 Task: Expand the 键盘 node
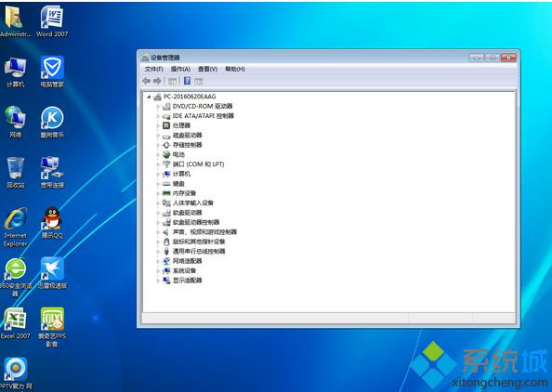click(x=158, y=183)
